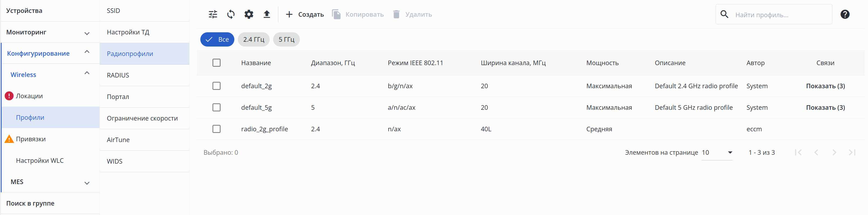Open the column filter settings icon
This screenshot has width=868, height=215.
213,15
